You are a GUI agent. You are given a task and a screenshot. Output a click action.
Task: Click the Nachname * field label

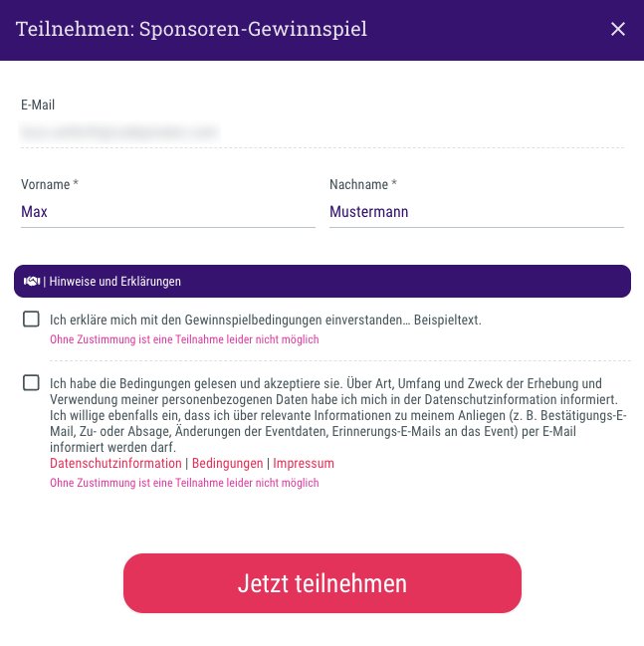coord(362,185)
